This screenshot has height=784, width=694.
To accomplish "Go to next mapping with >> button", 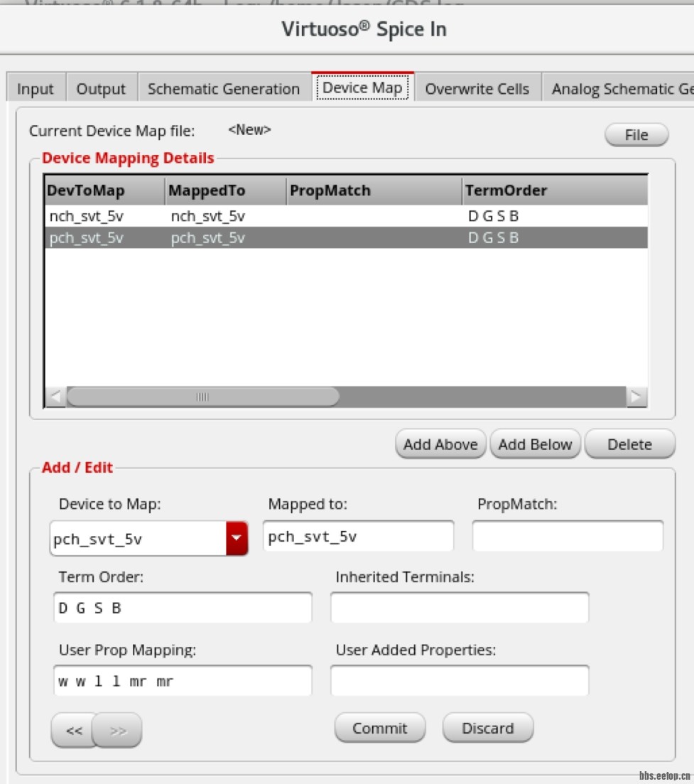I will pyautogui.click(x=118, y=731).
